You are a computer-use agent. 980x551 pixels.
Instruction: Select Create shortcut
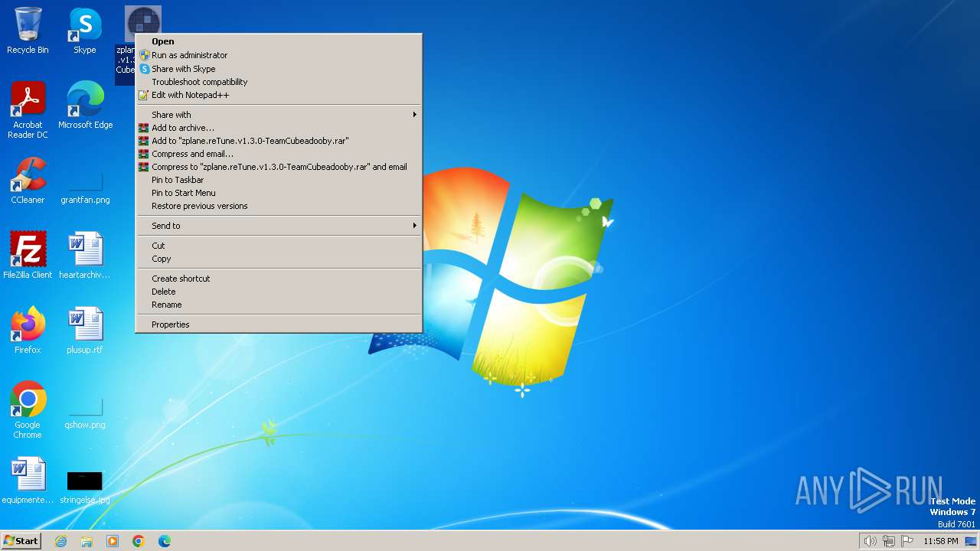[x=279, y=279]
